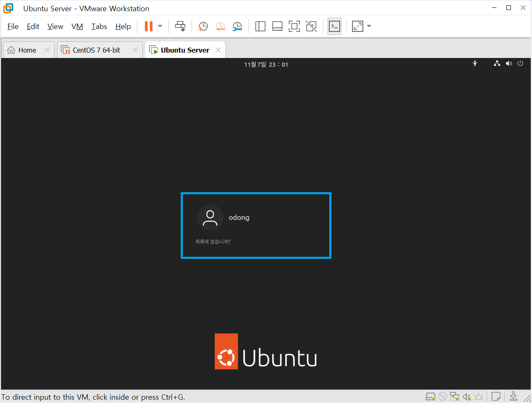
Task: Click the stretch guest display icon
Action: [357, 27]
